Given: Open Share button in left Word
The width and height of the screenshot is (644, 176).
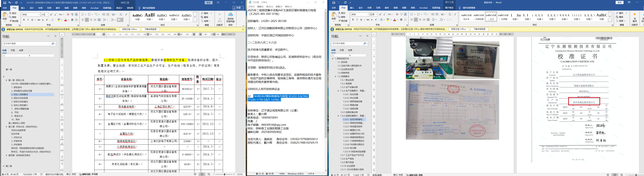Looking at the screenshot, I should click(239, 8).
